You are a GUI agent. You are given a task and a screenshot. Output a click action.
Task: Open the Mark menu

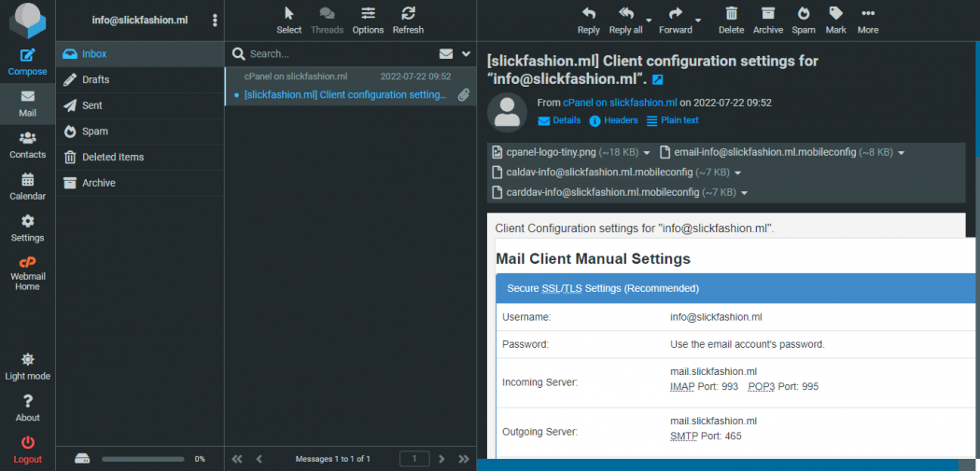835,21
